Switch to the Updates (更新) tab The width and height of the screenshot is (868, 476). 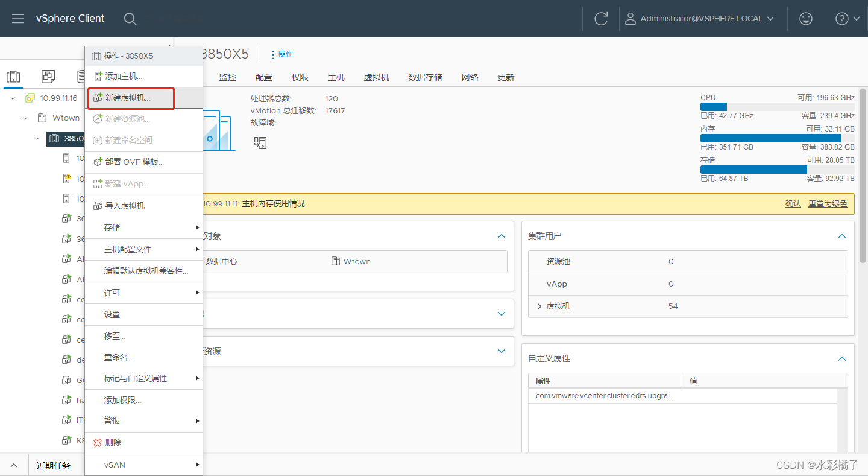coord(506,77)
